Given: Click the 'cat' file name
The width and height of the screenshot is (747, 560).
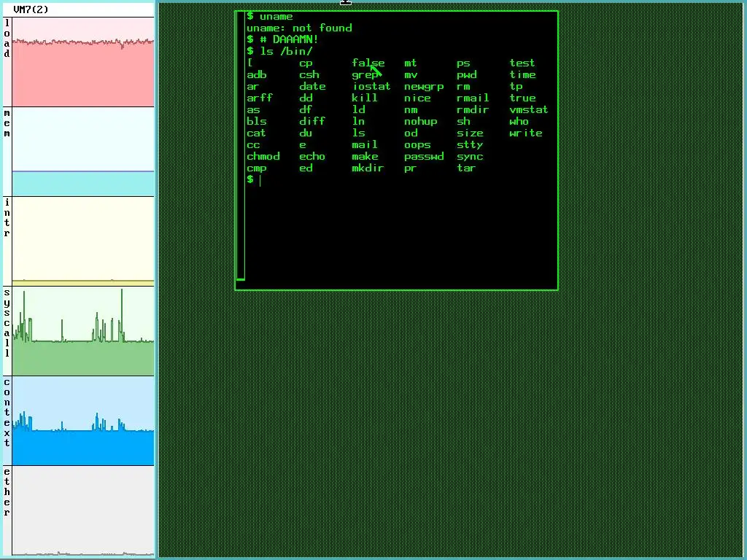Looking at the screenshot, I should (256, 133).
